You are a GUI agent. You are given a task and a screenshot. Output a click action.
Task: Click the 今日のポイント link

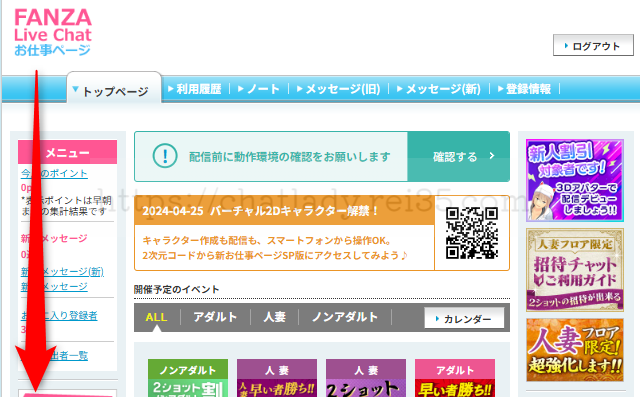54,173
